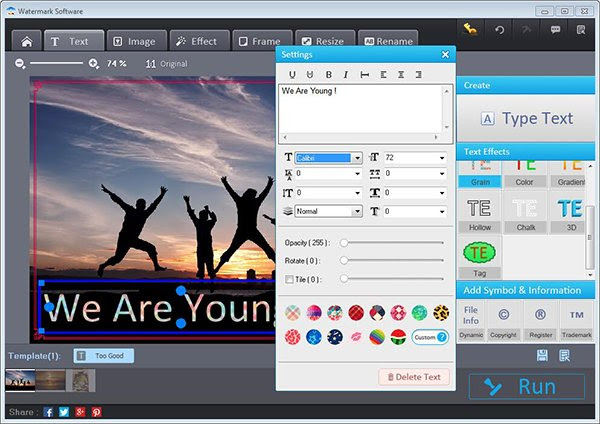
Task: Align text right
Action: [x=419, y=75]
